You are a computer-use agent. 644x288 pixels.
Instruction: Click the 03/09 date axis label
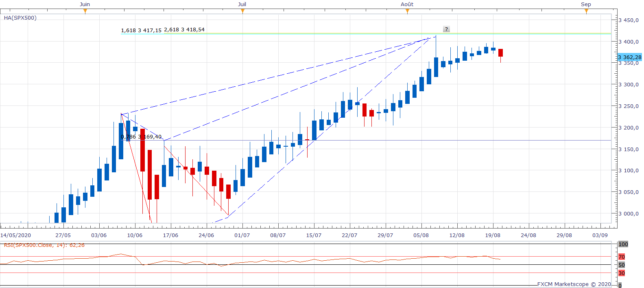(x=600, y=235)
